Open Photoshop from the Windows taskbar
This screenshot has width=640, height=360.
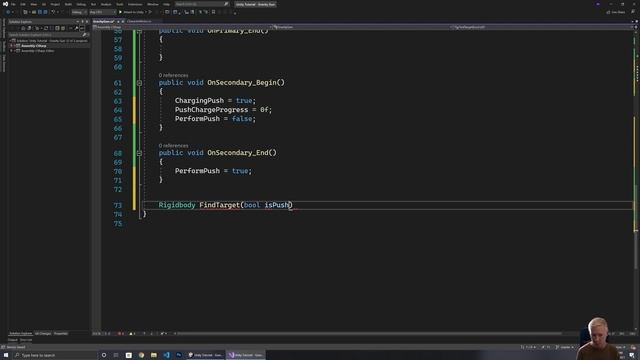pyautogui.click(x=179, y=355)
